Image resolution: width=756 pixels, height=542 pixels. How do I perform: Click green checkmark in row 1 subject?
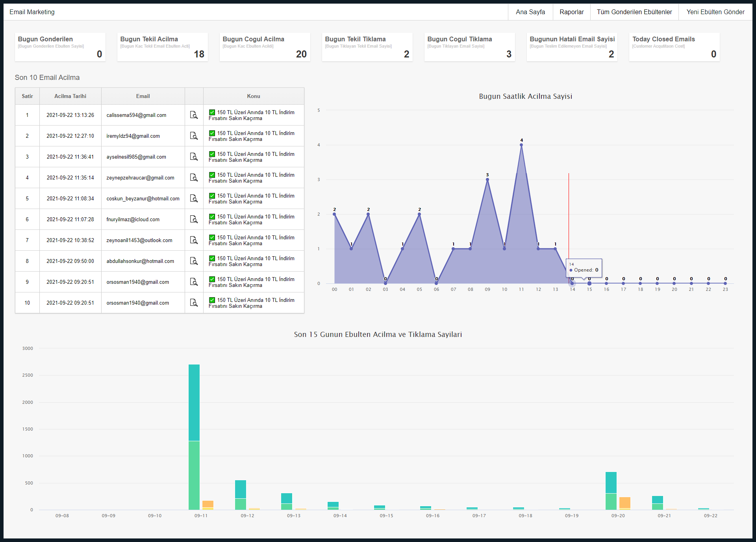pos(212,112)
